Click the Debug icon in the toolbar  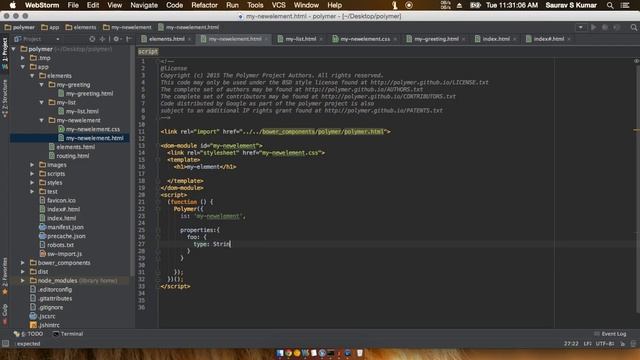pyautogui.click(x=605, y=27)
